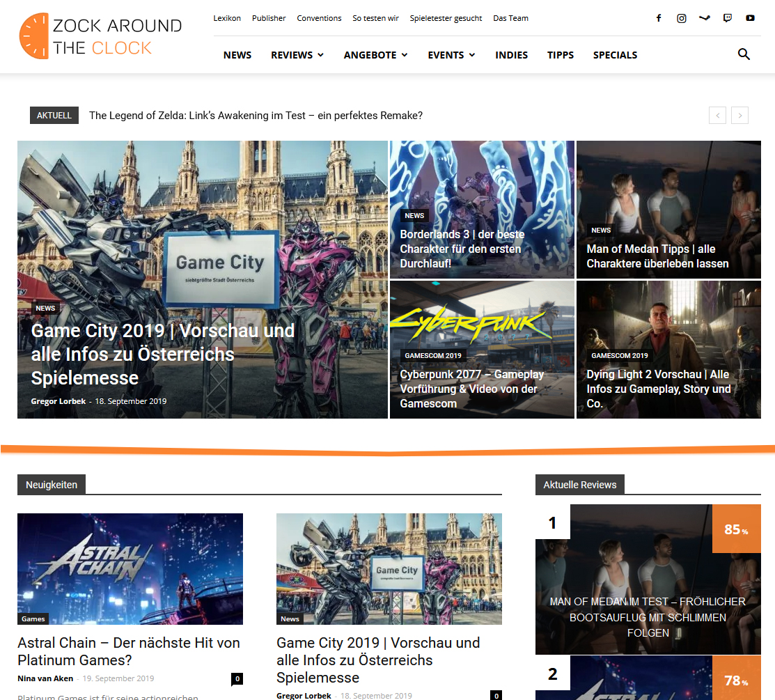Click NEWS badge on Man of Medan Tipps tile
The height and width of the screenshot is (700, 775).
pyautogui.click(x=601, y=230)
